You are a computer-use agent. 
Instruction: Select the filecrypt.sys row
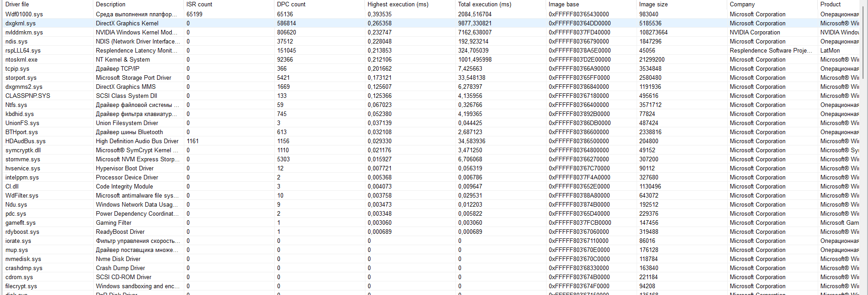pos(21,286)
